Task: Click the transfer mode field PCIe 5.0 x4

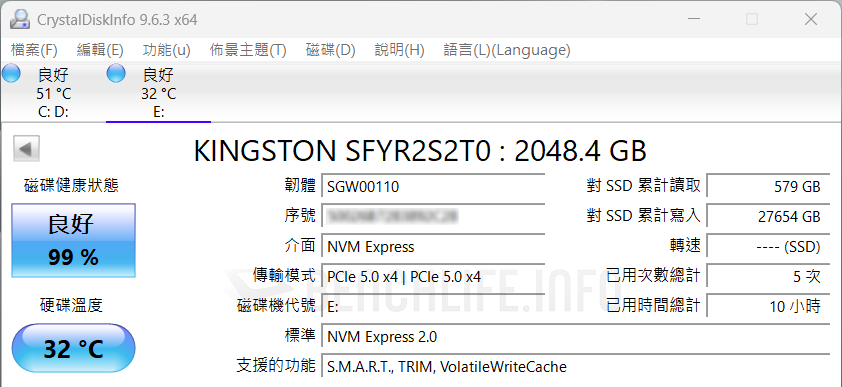Action: (433, 277)
